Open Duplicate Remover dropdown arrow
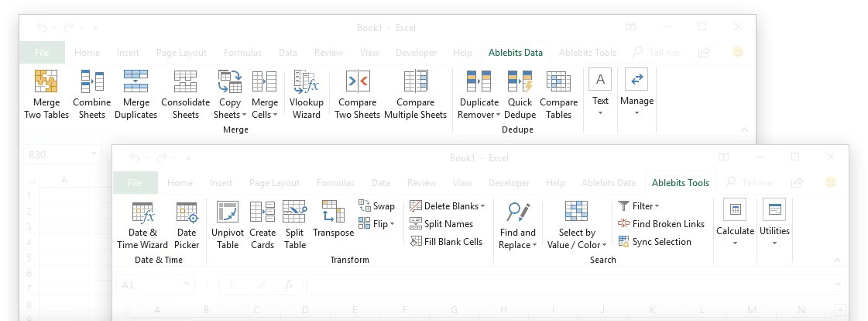The width and height of the screenshot is (868, 321). (x=498, y=116)
